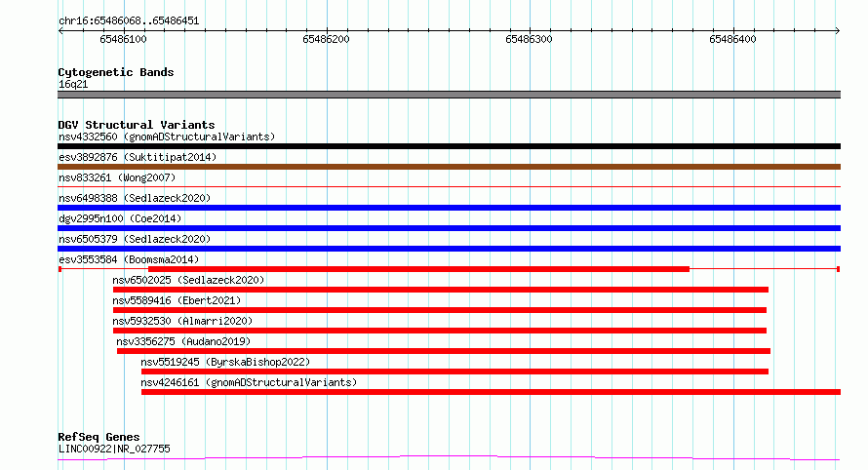Click the magenta LINC00922 gene line
868x470 pixels.
tap(449, 458)
